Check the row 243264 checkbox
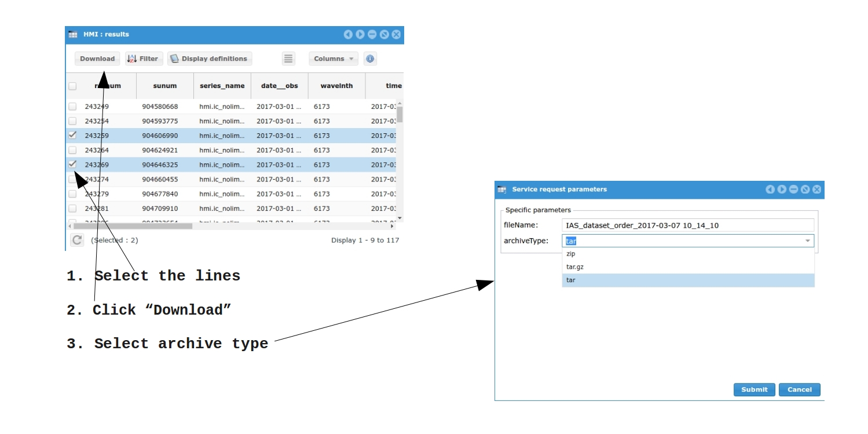 click(72, 150)
